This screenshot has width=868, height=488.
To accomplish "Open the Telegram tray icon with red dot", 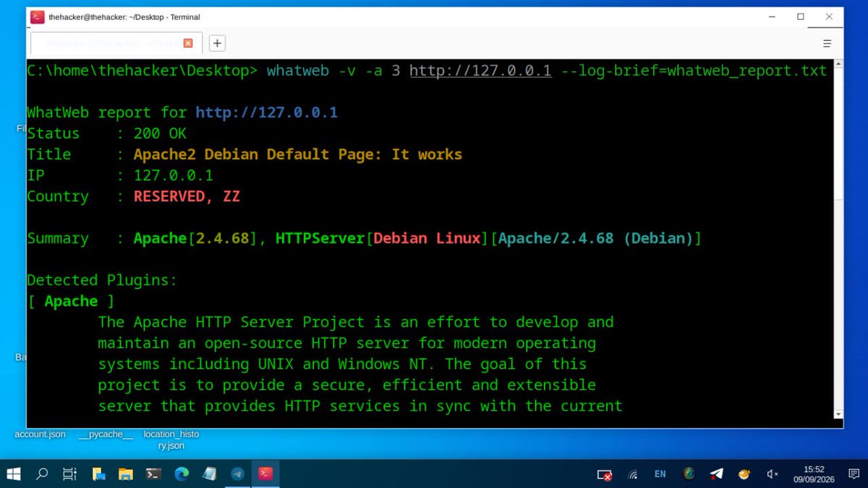I will pyautogui.click(x=716, y=474).
